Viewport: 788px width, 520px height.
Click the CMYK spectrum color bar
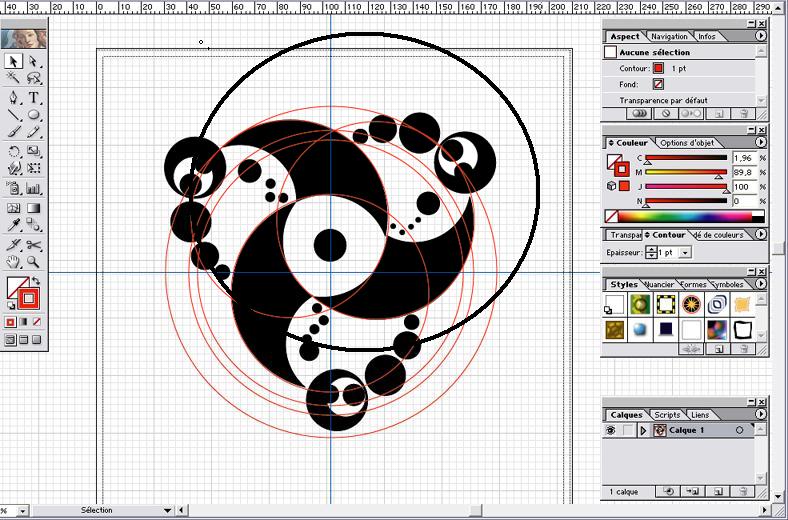pyautogui.click(x=684, y=217)
